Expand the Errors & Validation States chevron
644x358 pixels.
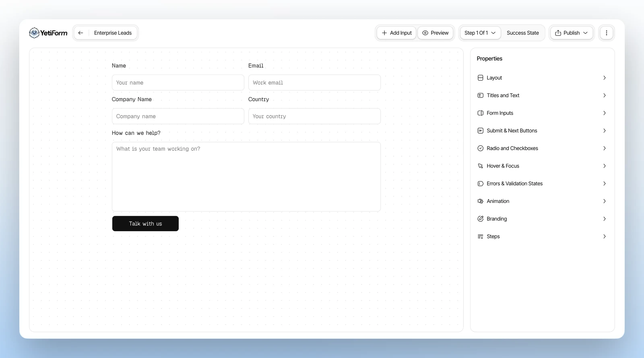[604, 184]
